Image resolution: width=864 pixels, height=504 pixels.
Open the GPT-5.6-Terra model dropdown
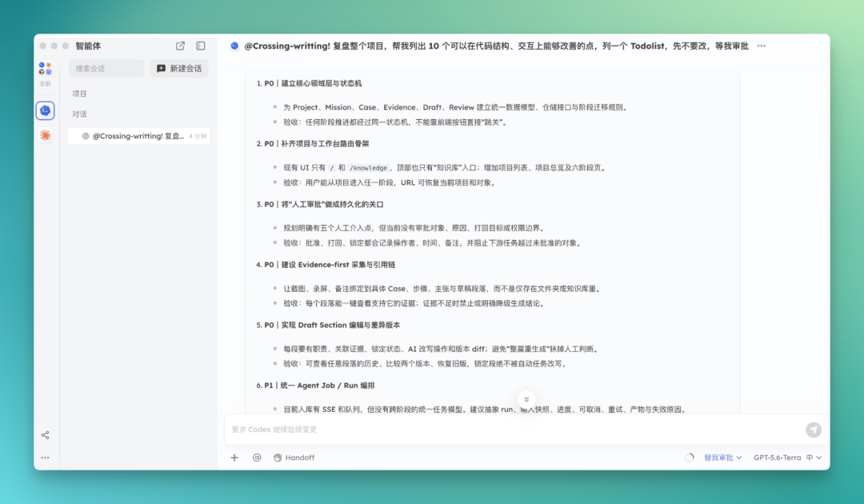[x=788, y=458]
